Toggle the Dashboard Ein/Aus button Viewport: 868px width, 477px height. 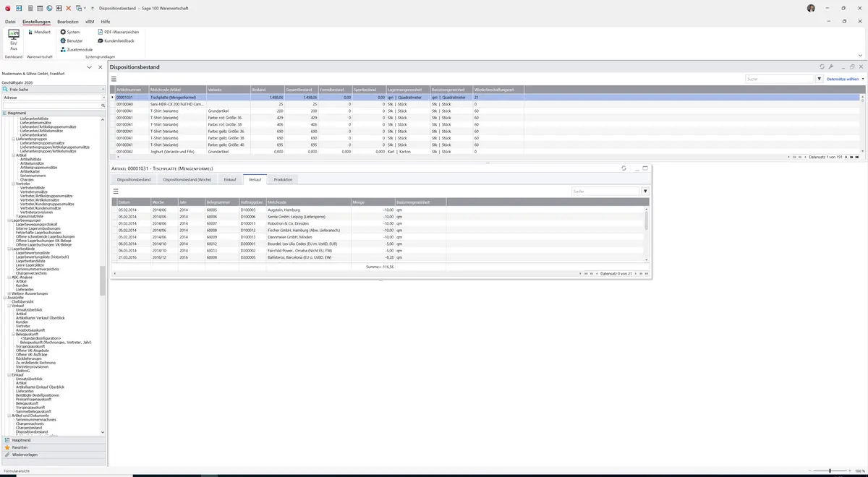[x=13, y=40]
